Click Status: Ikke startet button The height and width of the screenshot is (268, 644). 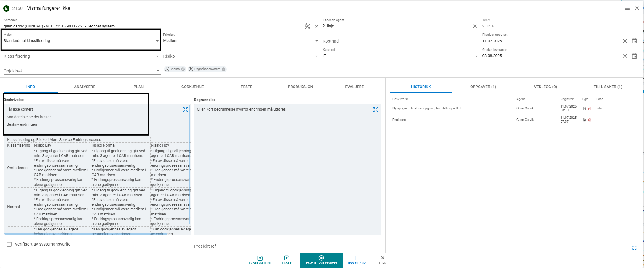pyautogui.click(x=321, y=260)
